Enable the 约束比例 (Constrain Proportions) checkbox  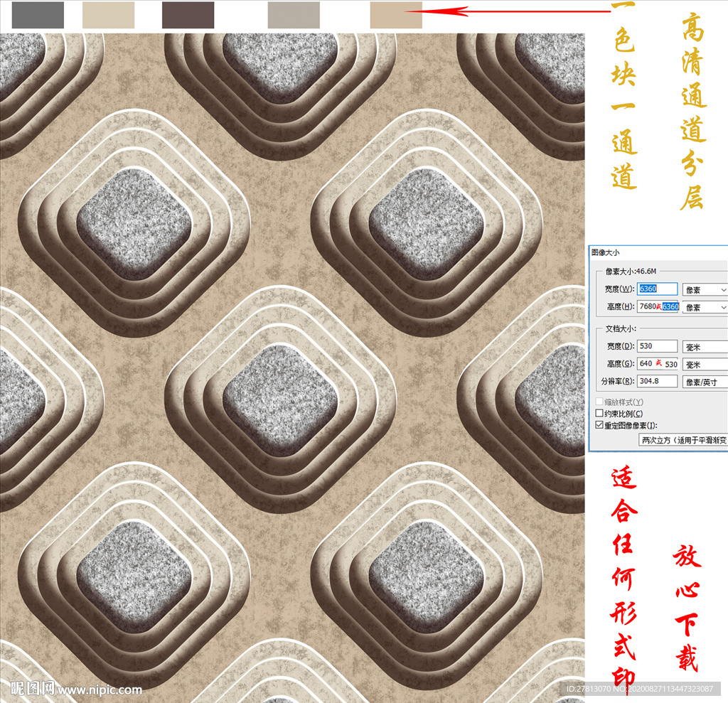[x=599, y=413]
